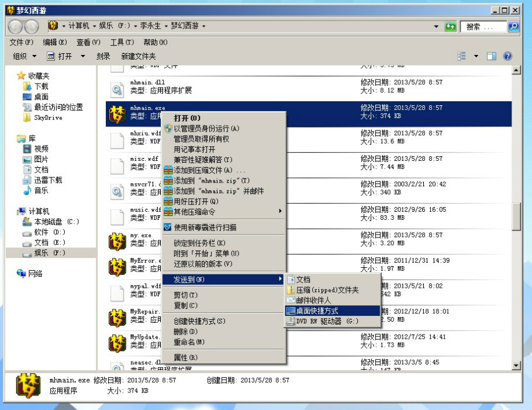Image resolution: width=532 pixels, height=410 pixels.
Task: Click 以管理员身份运行 in context menu
Action: click(224, 128)
